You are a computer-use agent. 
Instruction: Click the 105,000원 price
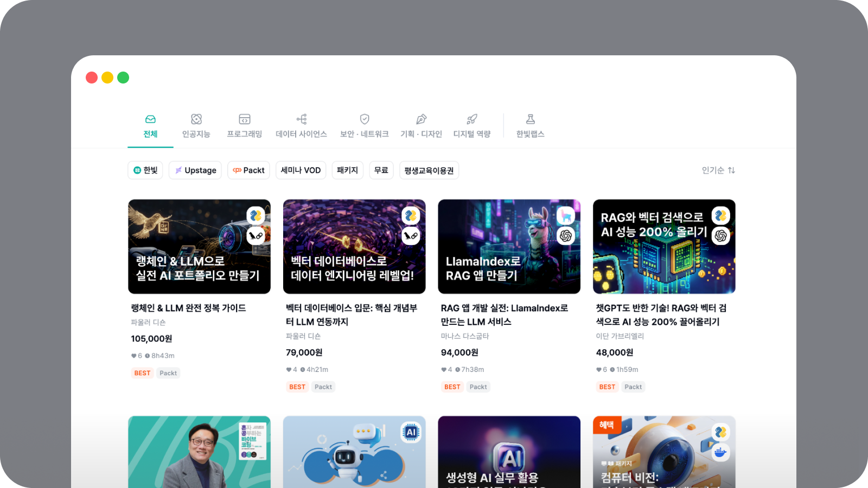tap(151, 339)
